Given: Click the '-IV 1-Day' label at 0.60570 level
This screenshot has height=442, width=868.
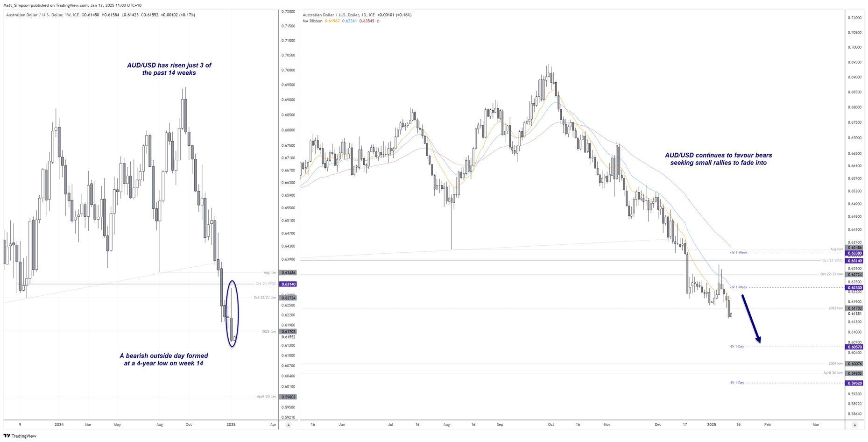Looking at the screenshot, I should 737,347.
